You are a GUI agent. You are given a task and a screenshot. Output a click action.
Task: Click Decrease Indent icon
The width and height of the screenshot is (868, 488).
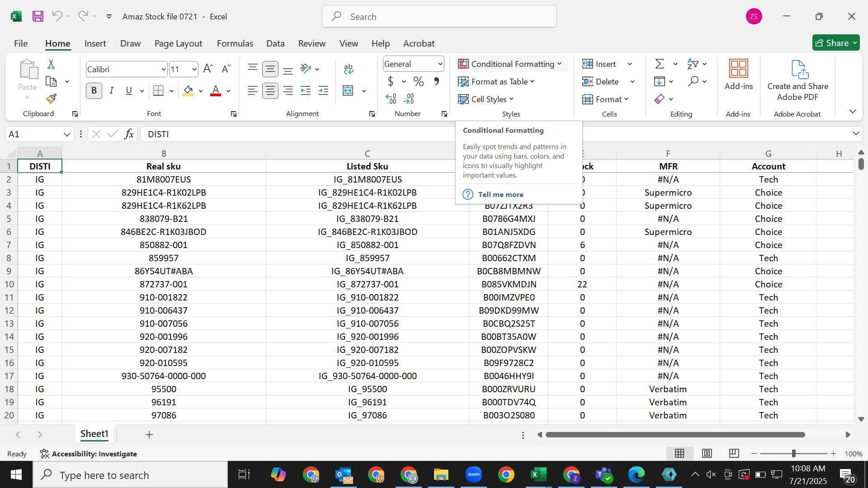coord(306,91)
